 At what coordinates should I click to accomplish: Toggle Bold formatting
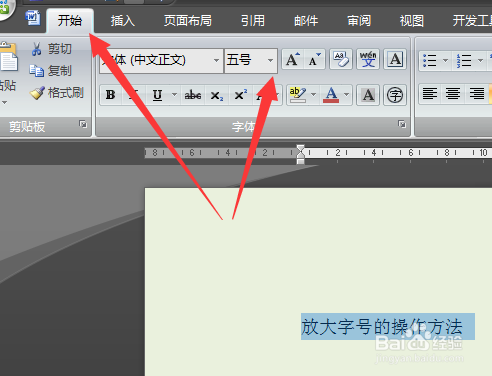111,95
